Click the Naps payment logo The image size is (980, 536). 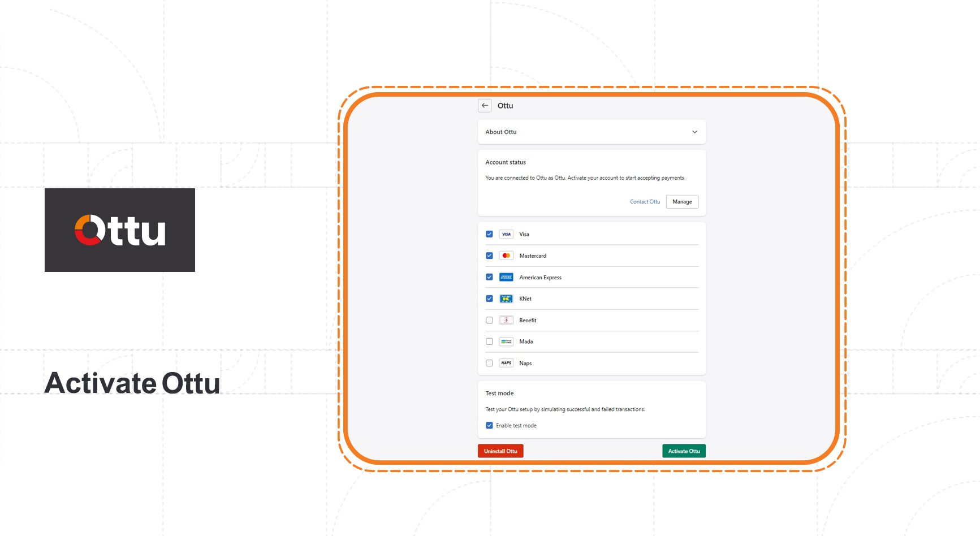click(506, 363)
